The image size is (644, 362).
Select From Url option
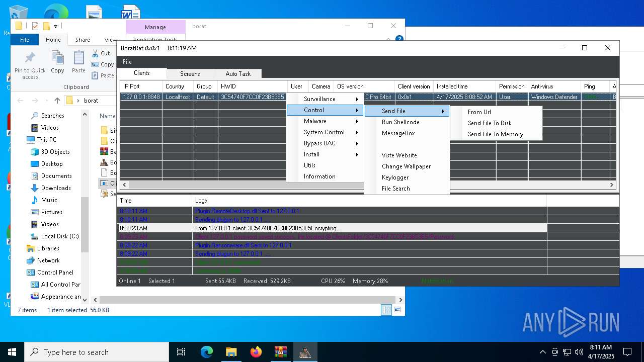(x=496, y=112)
